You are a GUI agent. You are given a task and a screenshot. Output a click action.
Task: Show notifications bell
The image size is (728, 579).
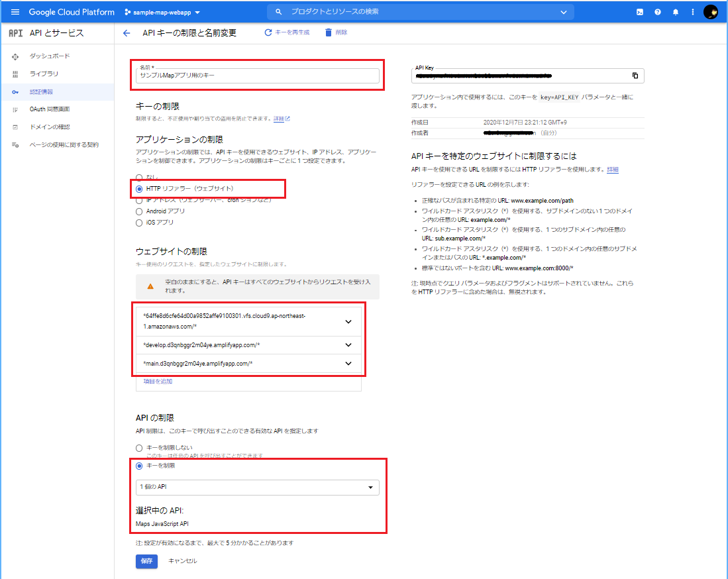[676, 12]
